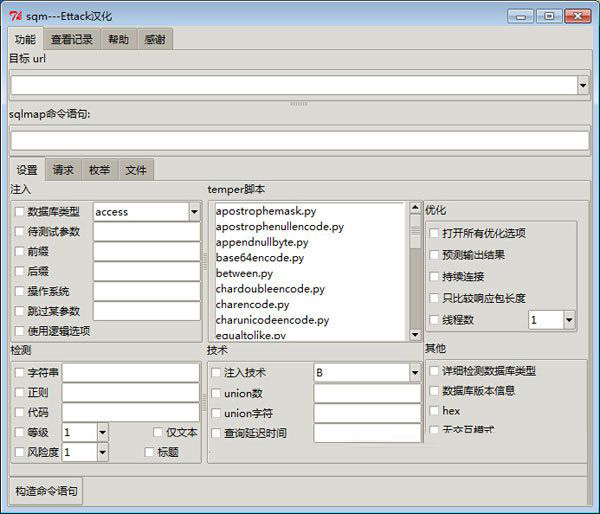The height and width of the screenshot is (514, 600).
Task: Click the tamper list scrollbar thumb
Action: [x=415, y=231]
